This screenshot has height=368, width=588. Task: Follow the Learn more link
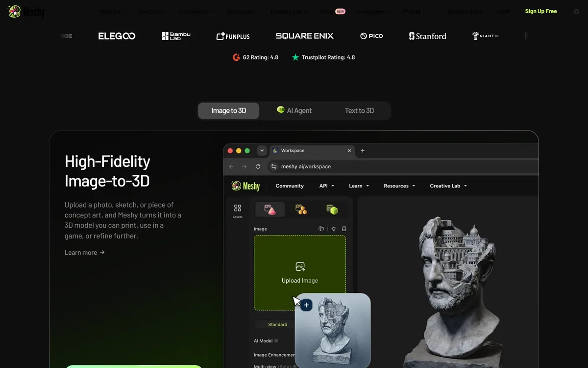(x=85, y=253)
